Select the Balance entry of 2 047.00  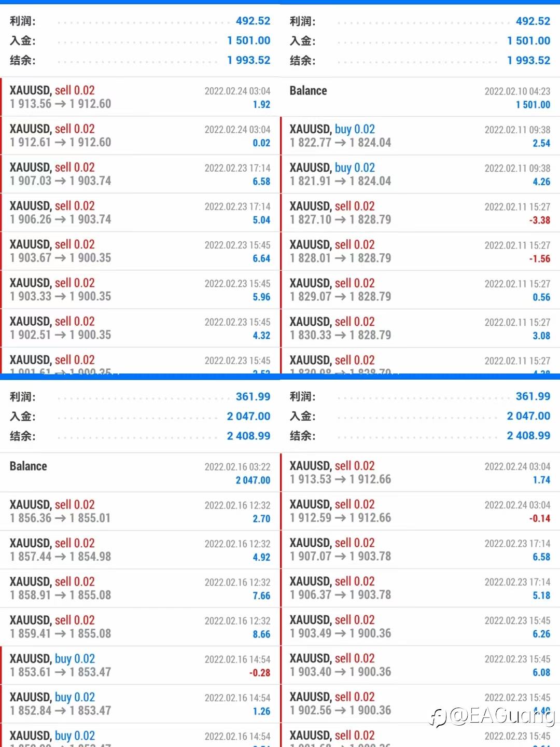click(x=140, y=473)
